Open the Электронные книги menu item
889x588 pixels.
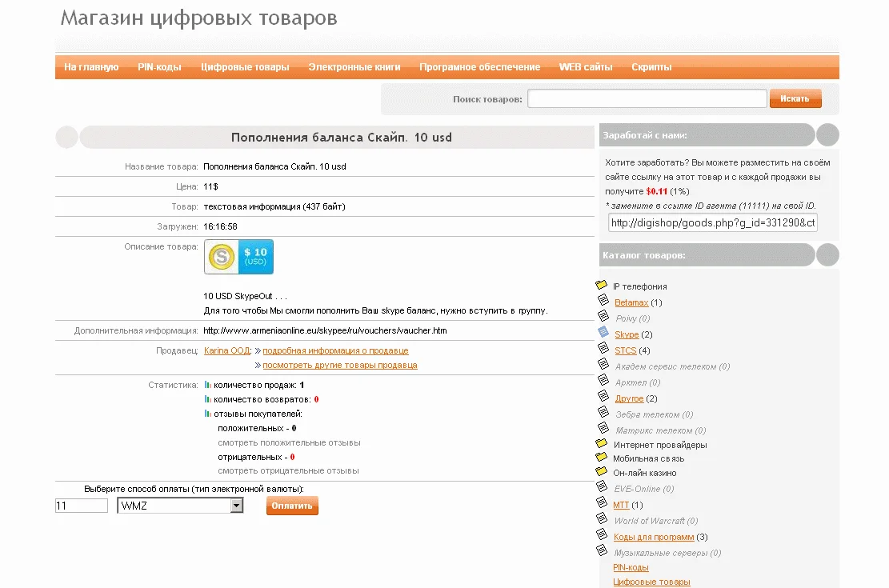click(x=354, y=67)
